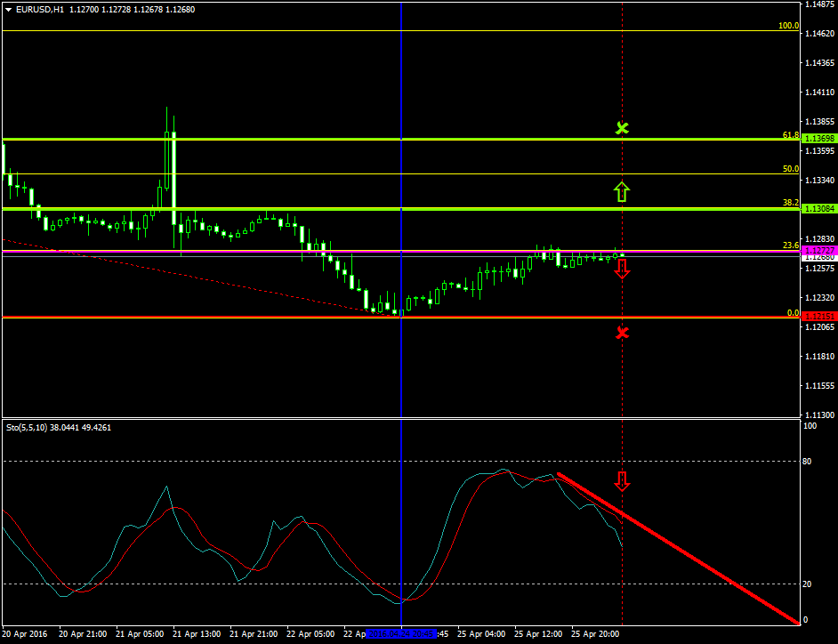The height and width of the screenshot is (644, 838).
Task: Select the blue highlighted time label on axis
Action: coord(401,634)
